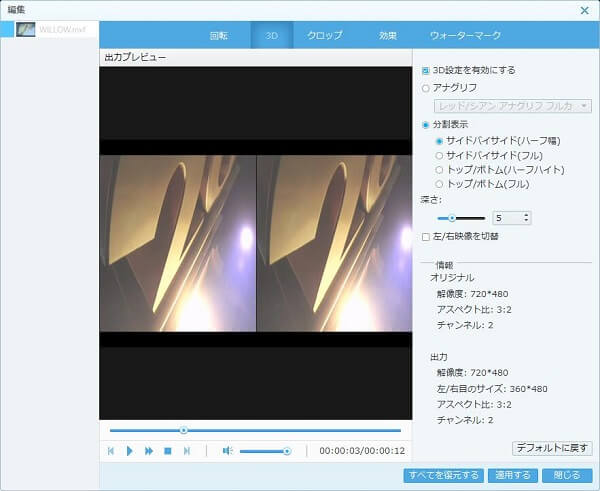Click 適用する button

point(513,475)
